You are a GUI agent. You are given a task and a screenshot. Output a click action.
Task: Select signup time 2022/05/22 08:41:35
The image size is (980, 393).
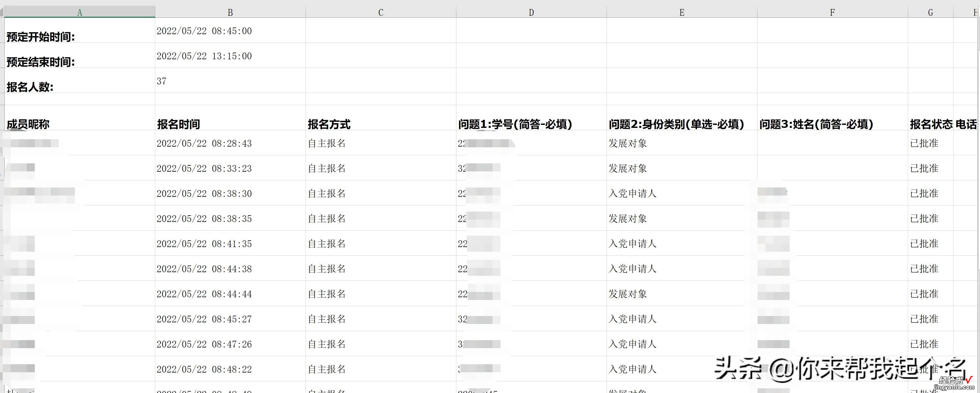230,243
